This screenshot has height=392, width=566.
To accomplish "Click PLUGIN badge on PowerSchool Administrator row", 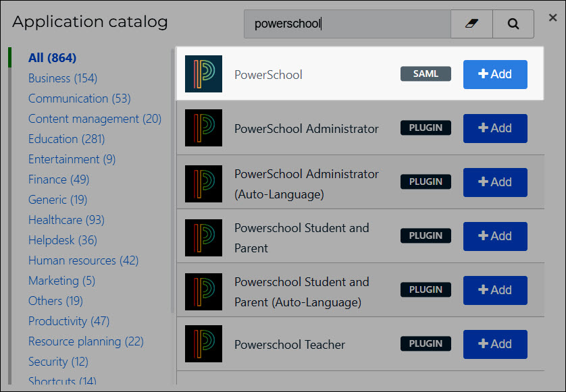I will point(426,128).
